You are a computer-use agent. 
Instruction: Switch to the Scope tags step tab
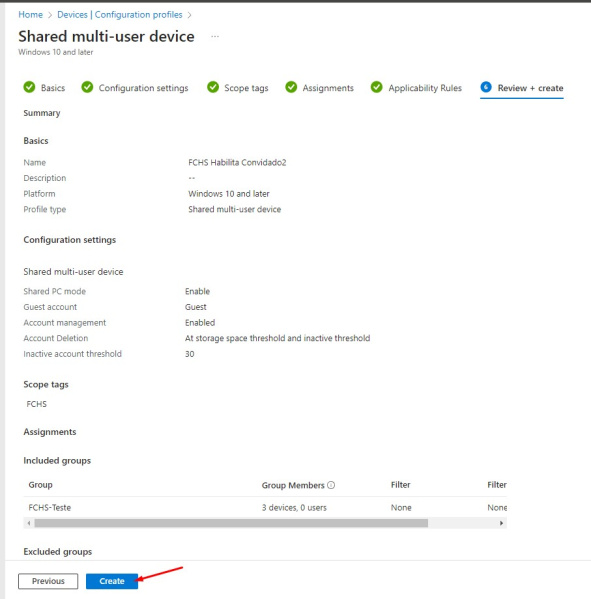(x=238, y=88)
